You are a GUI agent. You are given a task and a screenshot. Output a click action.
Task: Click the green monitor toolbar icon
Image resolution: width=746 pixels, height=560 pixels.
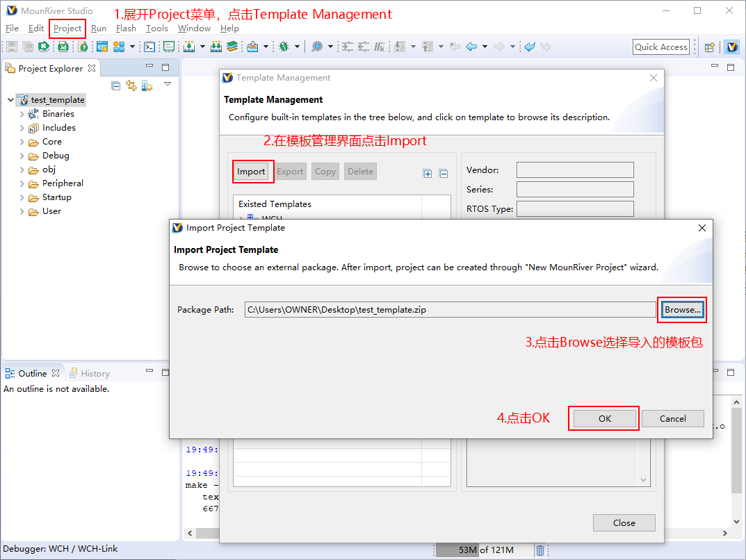pyautogui.click(x=169, y=47)
